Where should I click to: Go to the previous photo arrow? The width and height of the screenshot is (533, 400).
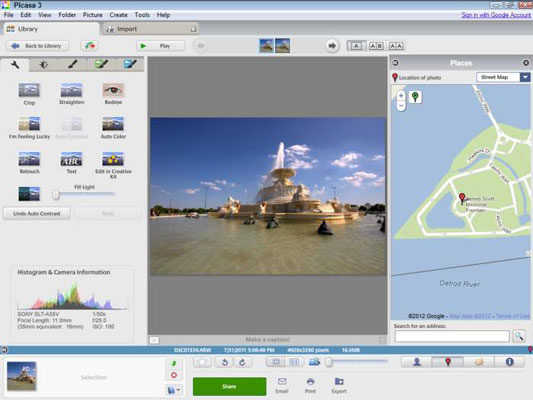[x=201, y=46]
